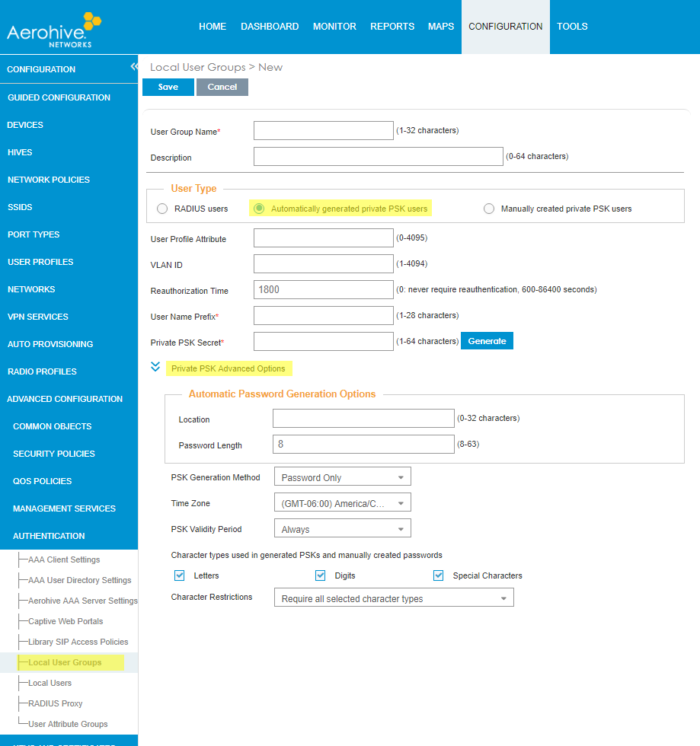Select Manually created private PSK users
Screen dimensions: 700x746
(x=489, y=209)
